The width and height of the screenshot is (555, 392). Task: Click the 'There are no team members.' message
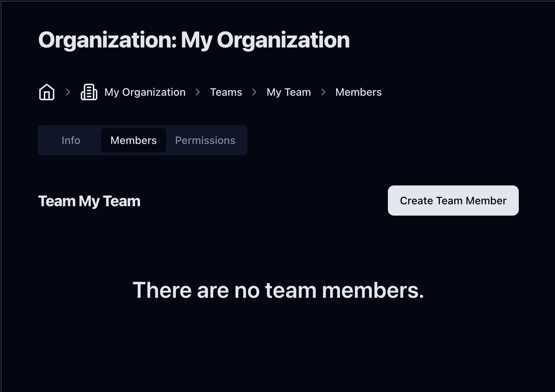click(278, 290)
